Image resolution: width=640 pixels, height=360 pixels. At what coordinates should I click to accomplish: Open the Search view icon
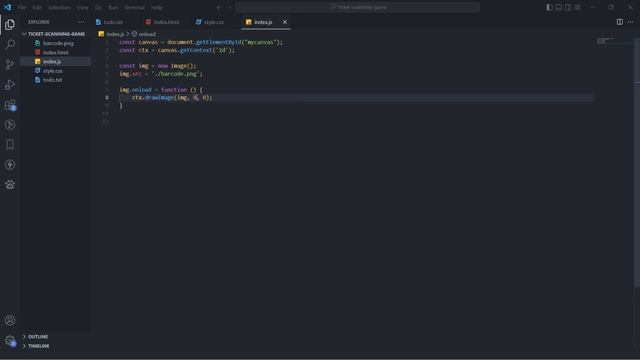pos(10,44)
